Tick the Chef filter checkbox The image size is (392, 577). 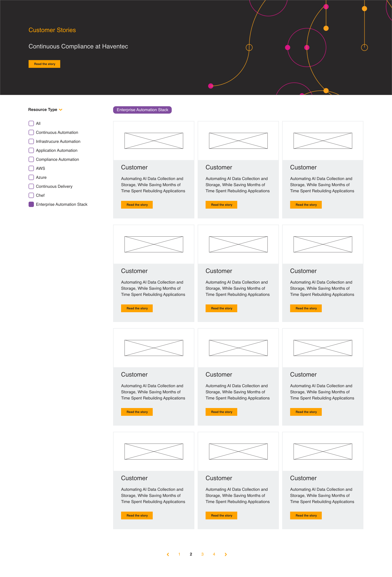(31, 195)
